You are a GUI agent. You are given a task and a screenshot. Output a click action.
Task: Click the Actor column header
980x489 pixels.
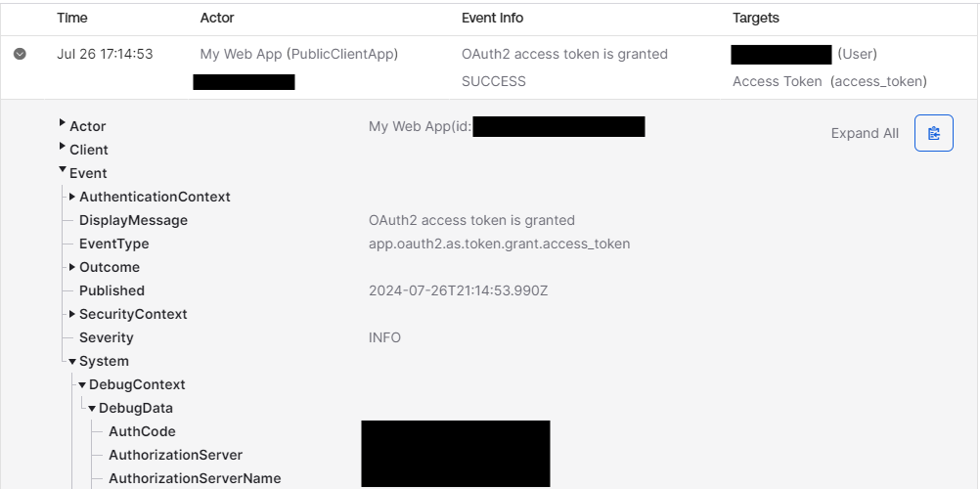217,18
